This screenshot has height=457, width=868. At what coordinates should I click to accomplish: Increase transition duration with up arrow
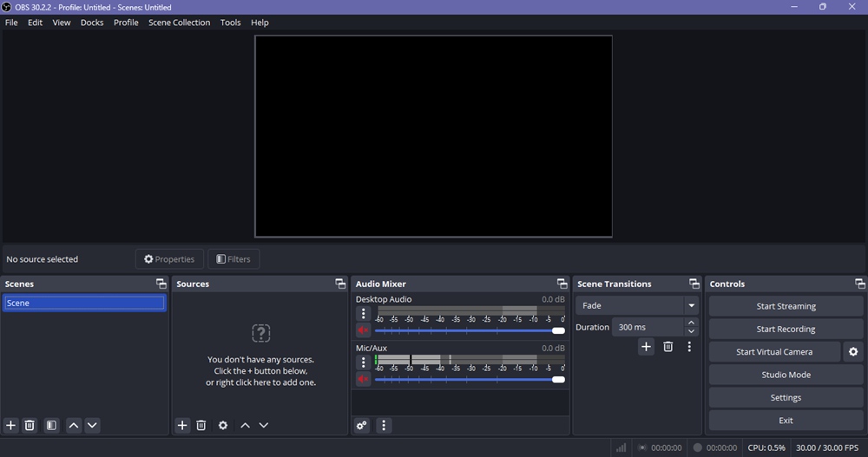coord(692,323)
